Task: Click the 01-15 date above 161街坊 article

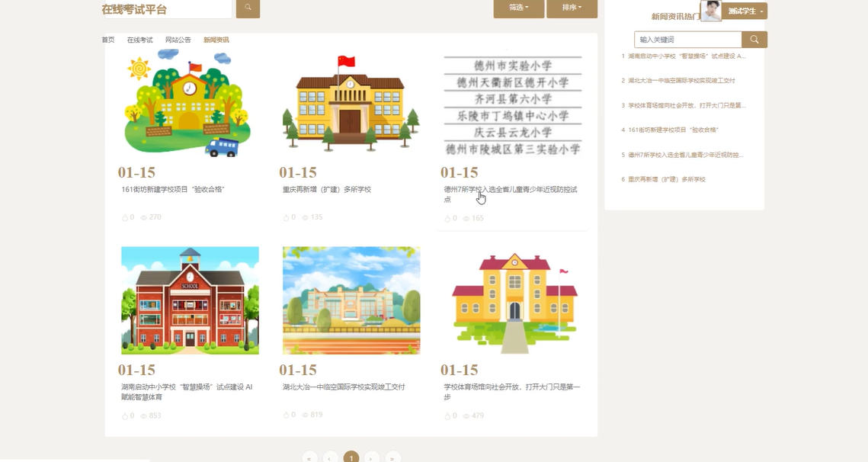Action: [x=136, y=173]
